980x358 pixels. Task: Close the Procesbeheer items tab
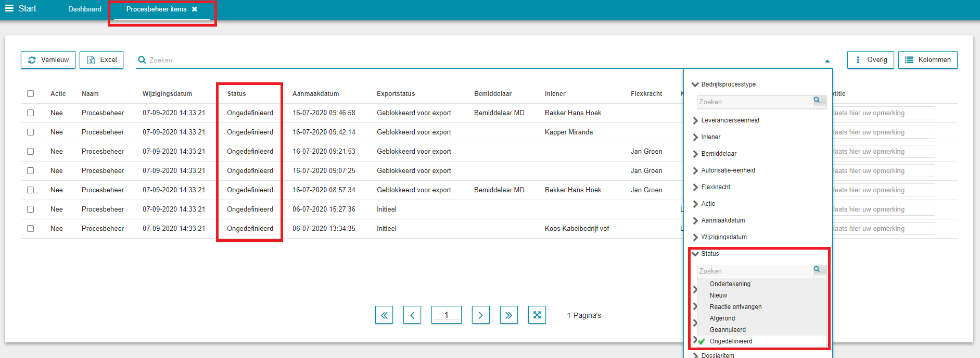[195, 9]
